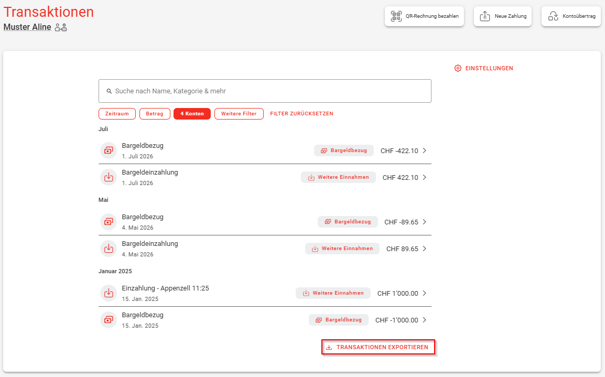Click cash icon of Bargeldbezug 4. Mai 2026
605x377 pixels.
pos(108,222)
